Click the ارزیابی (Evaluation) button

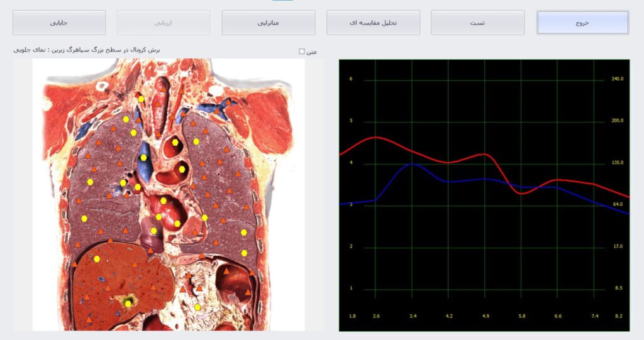click(x=164, y=23)
